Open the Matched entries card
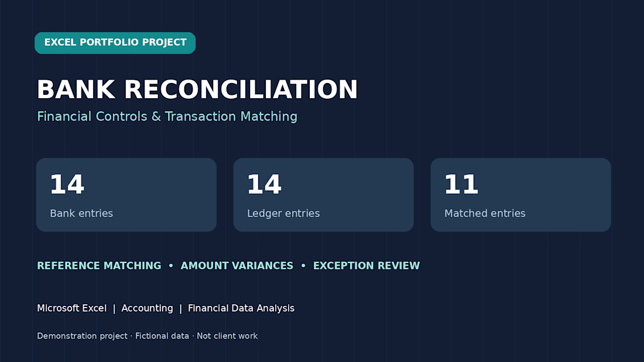 pyautogui.click(x=521, y=195)
